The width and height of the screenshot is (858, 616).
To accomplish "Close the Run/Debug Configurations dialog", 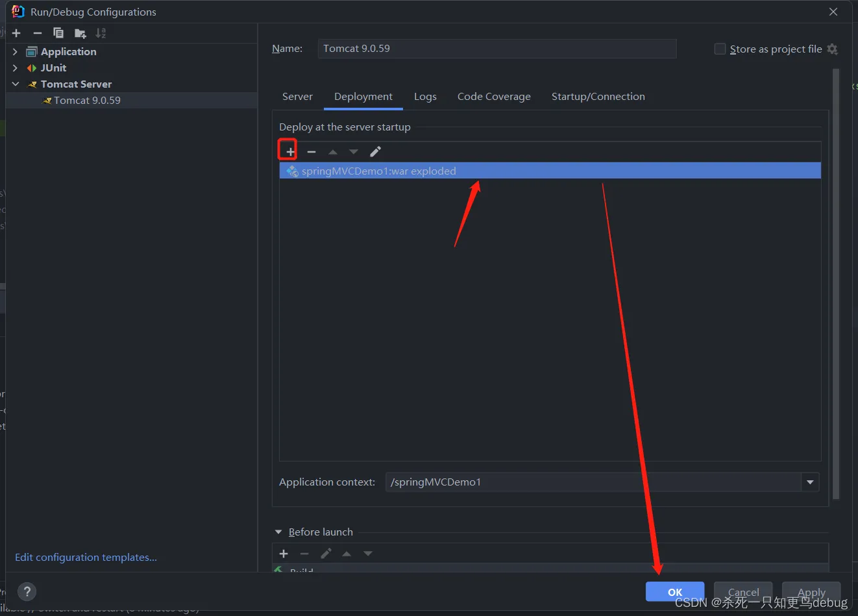I will click(833, 12).
